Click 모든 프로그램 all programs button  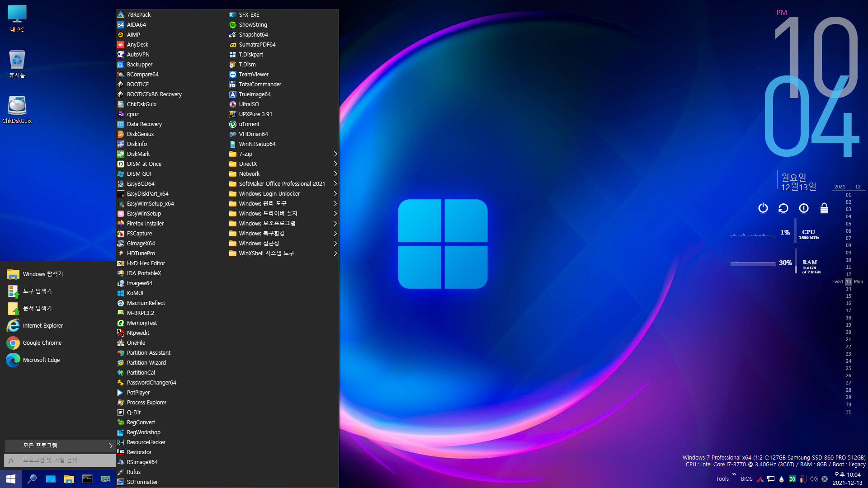tap(60, 446)
